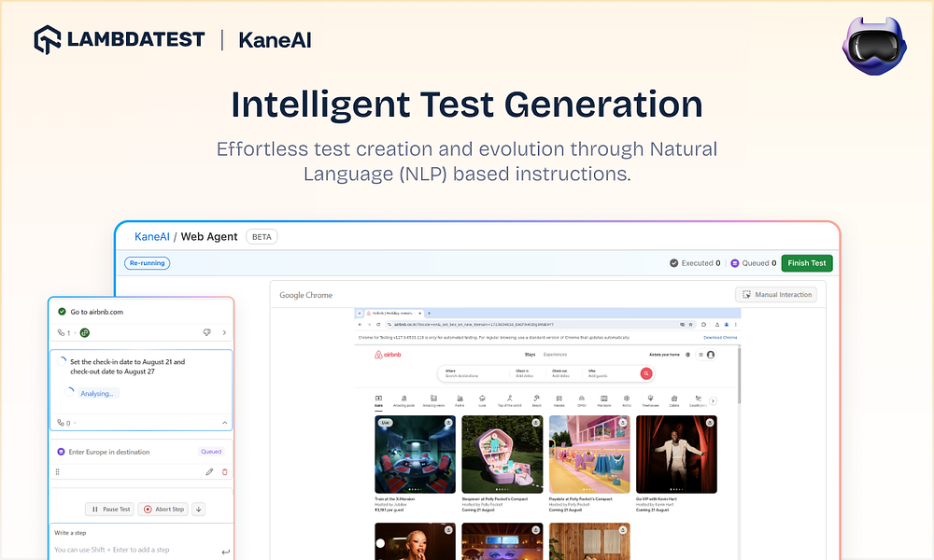The width and height of the screenshot is (934, 560).
Task: Click the pencil edit icon on the queued step
Action: (209, 472)
